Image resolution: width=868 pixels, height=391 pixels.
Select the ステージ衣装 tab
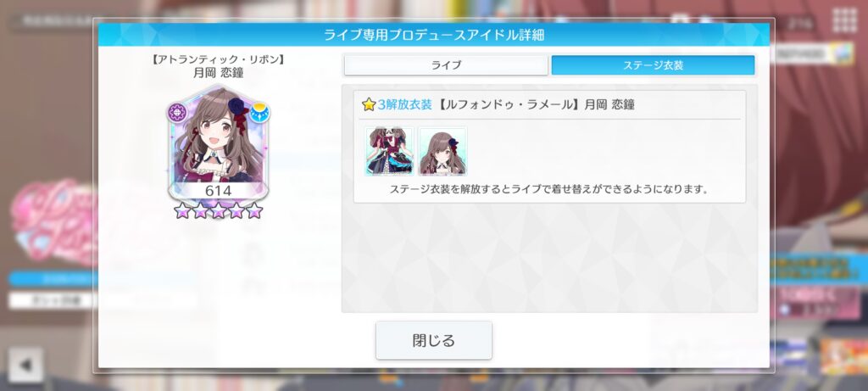[654, 65]
